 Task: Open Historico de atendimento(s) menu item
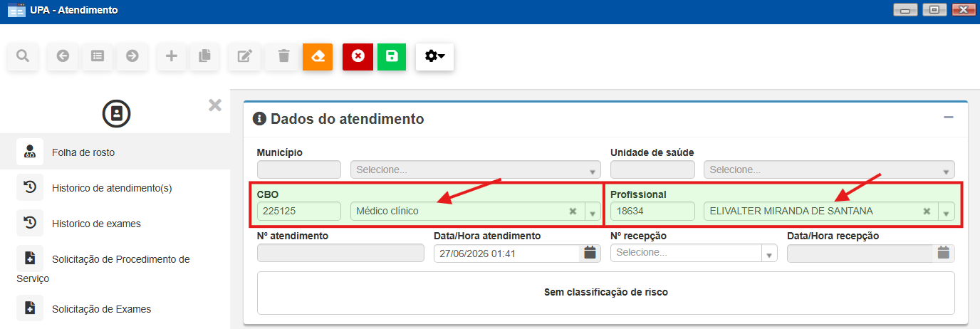point(115,188)
